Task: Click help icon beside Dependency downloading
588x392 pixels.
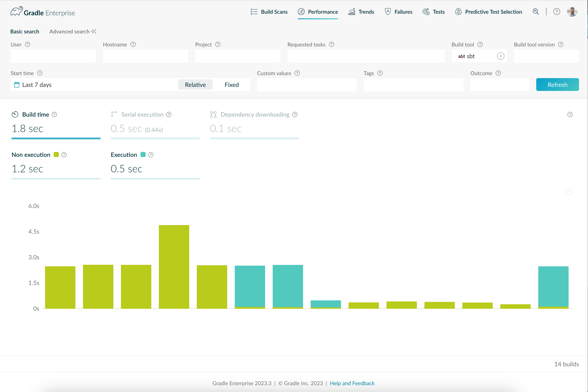Action: click(295, 114)
